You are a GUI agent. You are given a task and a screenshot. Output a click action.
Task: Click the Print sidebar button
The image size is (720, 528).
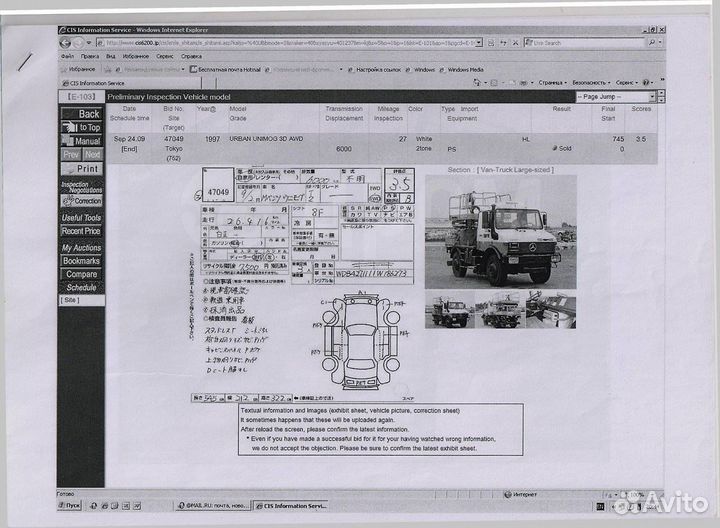(82, 169)
